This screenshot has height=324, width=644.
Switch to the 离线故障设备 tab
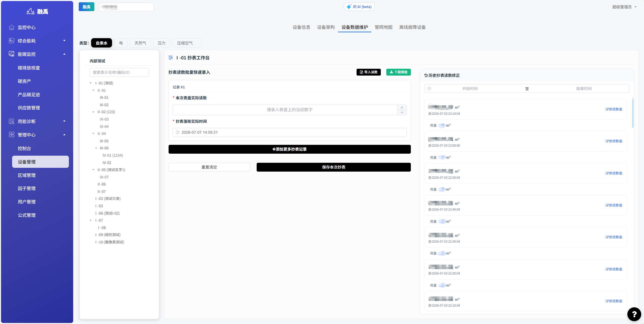412,27
